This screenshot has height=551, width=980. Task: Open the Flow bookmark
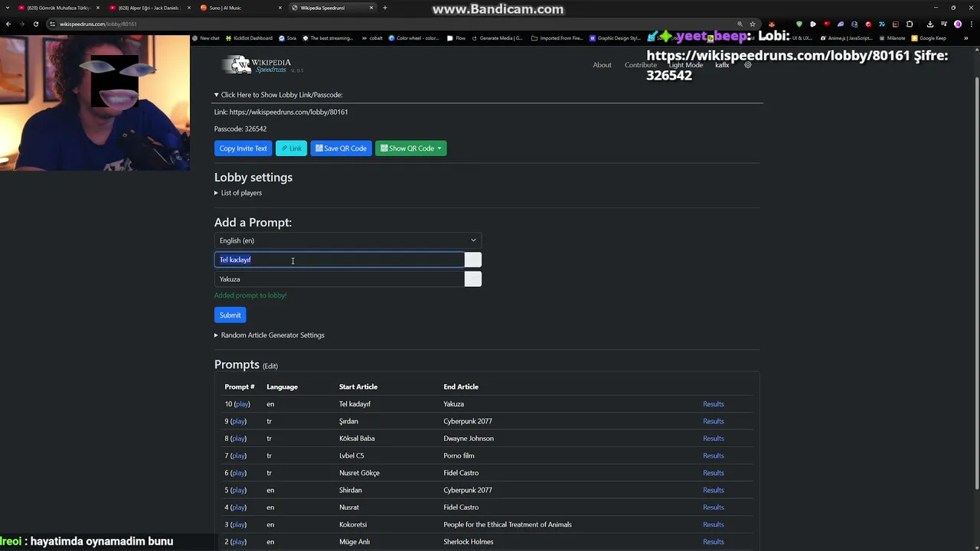456,38
